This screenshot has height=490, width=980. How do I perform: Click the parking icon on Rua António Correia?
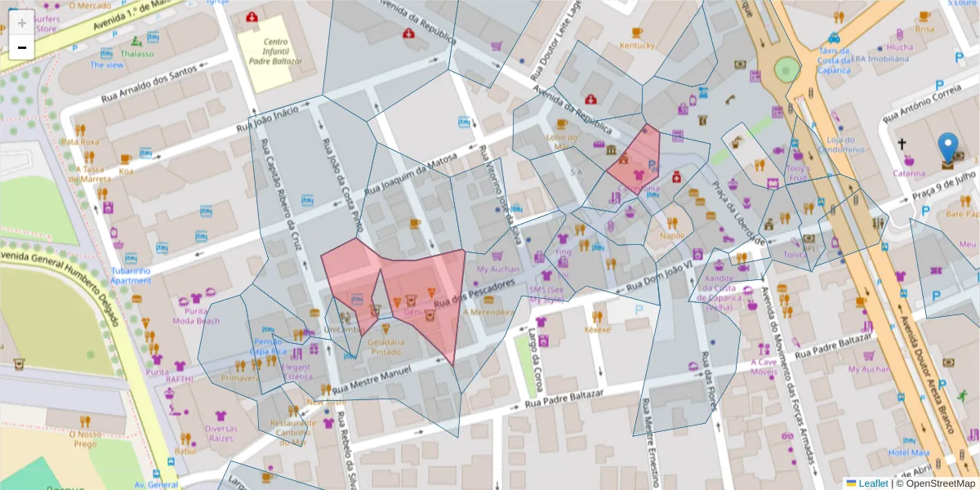(x=940, y=84)
